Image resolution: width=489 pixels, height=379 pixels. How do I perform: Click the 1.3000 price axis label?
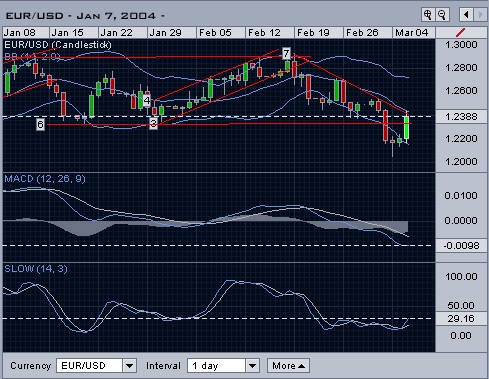(x=461, y=45)
